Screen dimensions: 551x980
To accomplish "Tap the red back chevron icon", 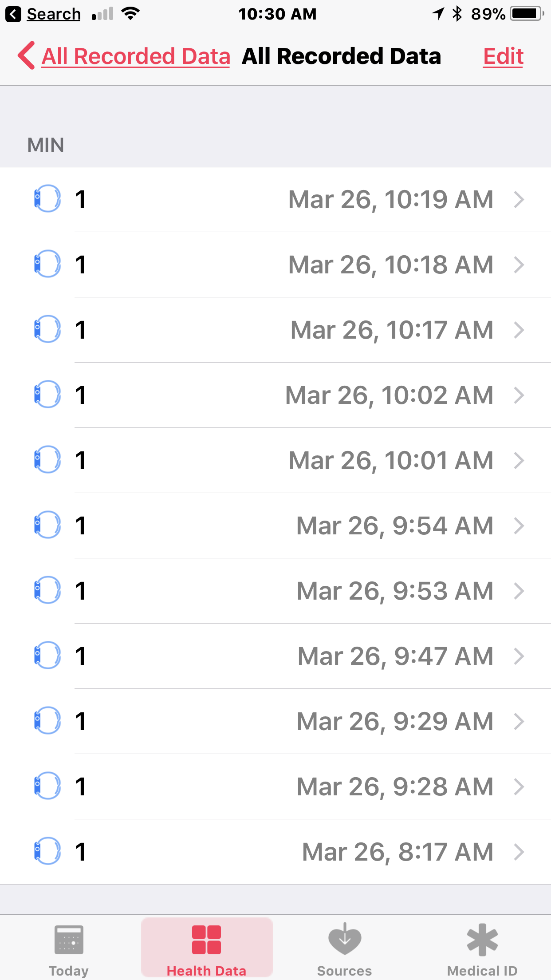I will click(27, 56).
